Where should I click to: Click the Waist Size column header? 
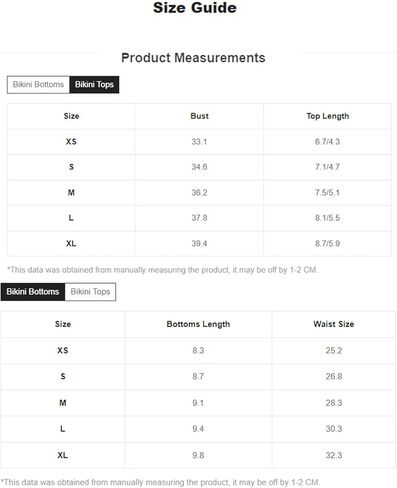pos(334,324)
